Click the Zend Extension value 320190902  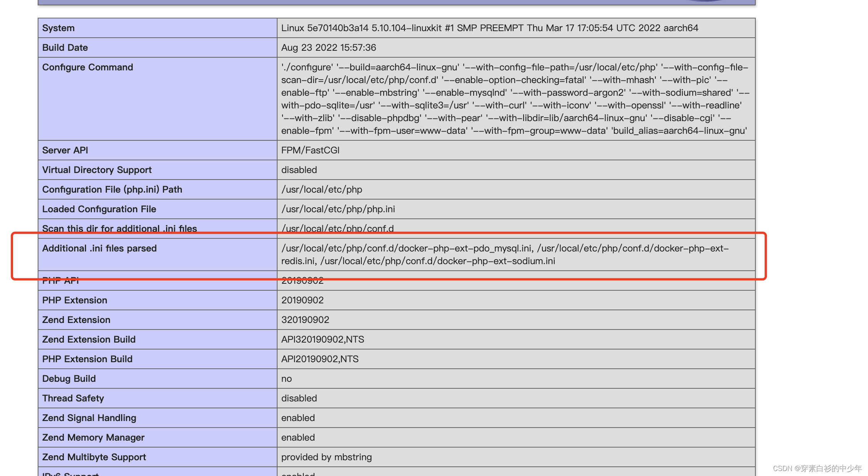[x=305, y=320]
